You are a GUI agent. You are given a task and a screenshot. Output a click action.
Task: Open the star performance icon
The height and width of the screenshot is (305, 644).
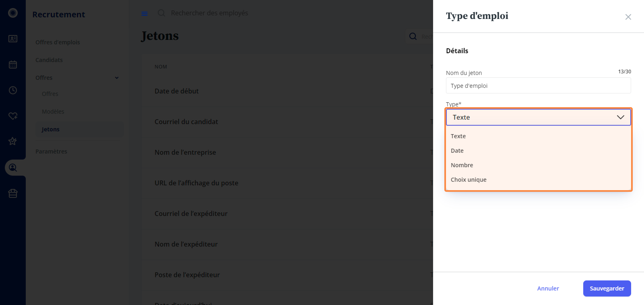pyautogui.click(x=13, y=141)
